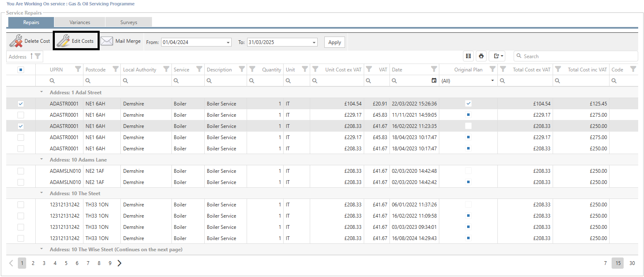Select first 10 Adams Lane row checkbox

[x=21, y=171]
